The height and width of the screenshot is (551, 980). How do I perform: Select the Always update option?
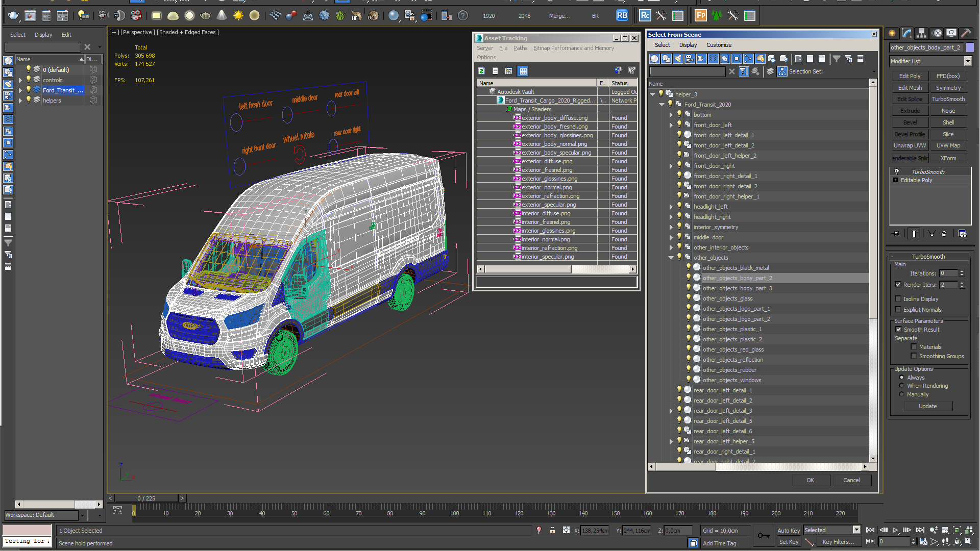[901, 378]
